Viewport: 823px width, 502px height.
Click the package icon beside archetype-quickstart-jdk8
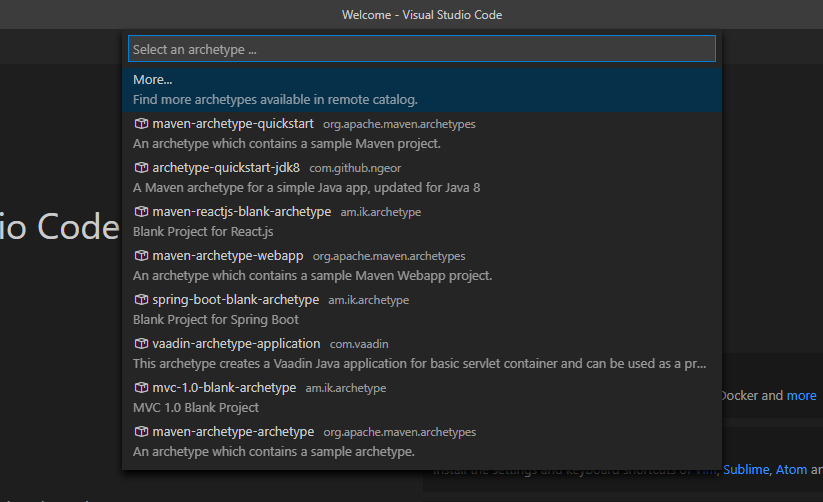click(x=141, y=168)
